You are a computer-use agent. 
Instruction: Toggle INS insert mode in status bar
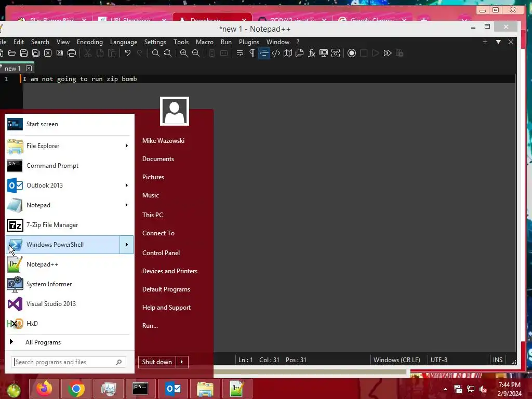coord(497,360)
